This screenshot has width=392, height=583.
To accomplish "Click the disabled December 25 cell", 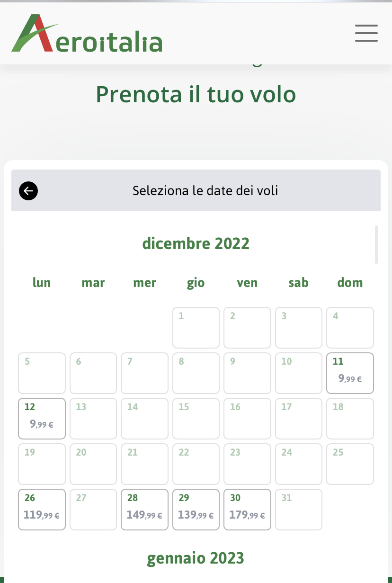I will pyautogui.click(x=350, y=464).
